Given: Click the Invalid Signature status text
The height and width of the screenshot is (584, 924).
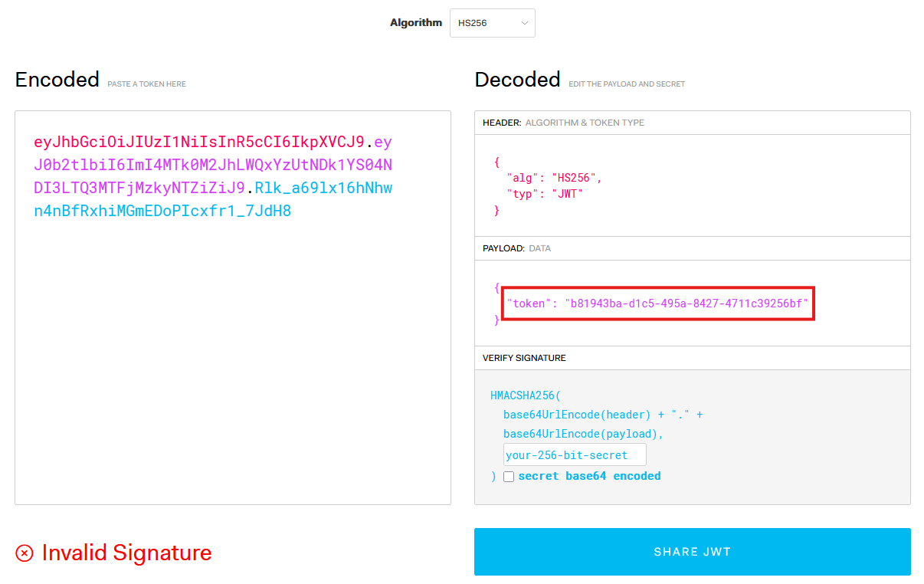Looking at the screenshot, I should coord(127,552).
